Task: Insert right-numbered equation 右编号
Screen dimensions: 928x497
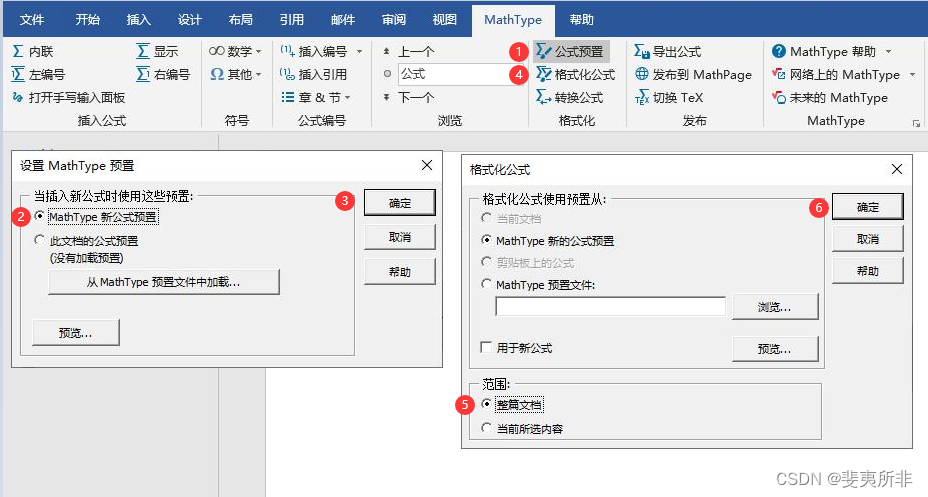Action: click(163, 75)
